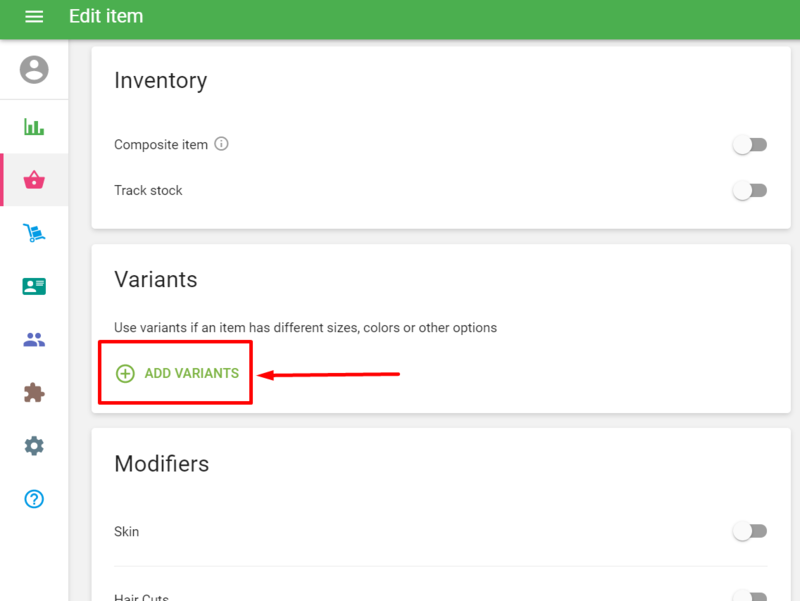This screenshot has height=601, width=800.
Task: Open Inventory management cart icon
Action: pyautogui.click(x=34, y=233)
